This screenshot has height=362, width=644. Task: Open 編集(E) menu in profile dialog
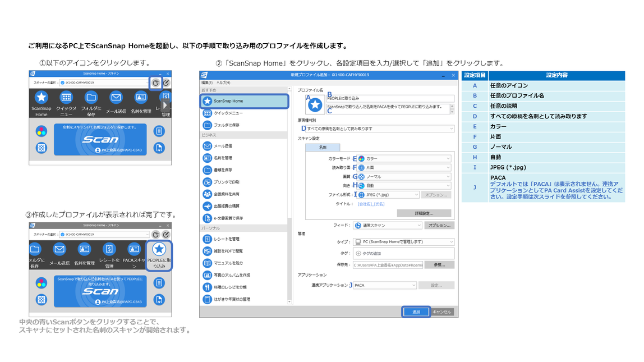tap(206, 83)
